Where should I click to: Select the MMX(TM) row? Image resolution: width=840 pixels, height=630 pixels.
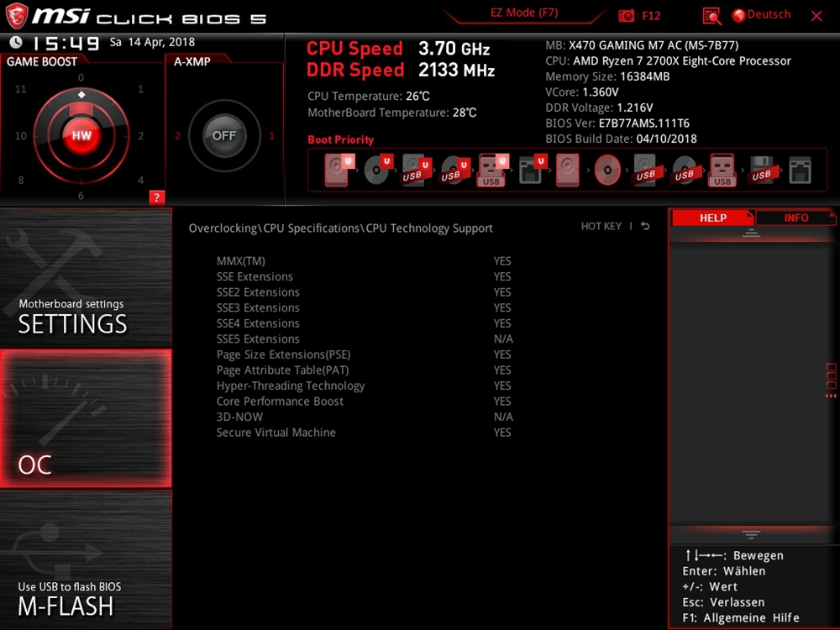pos(365,261)
